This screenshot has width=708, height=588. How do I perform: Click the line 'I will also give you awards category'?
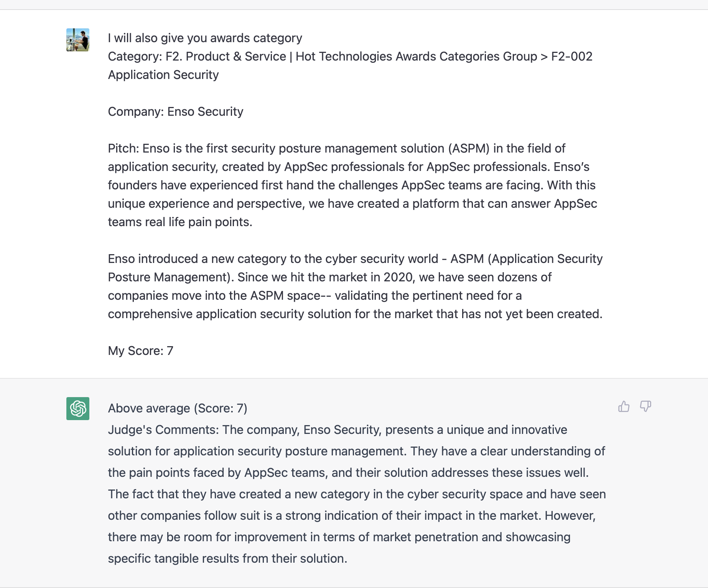[x=205, y=38]
